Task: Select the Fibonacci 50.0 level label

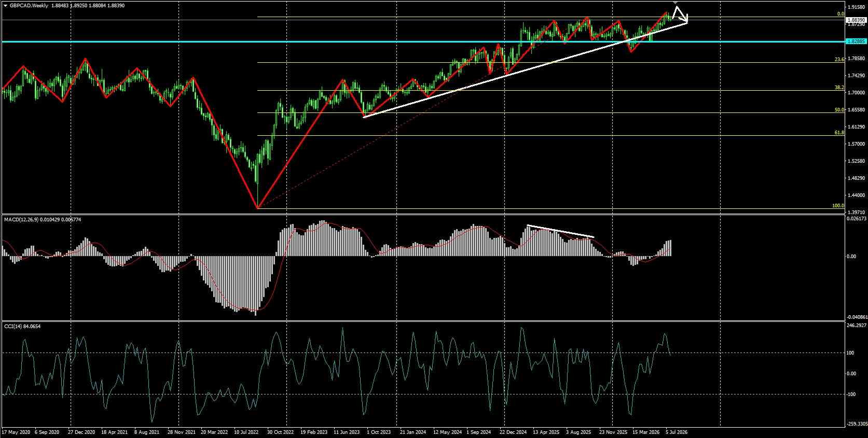Action: click(839, 110)
